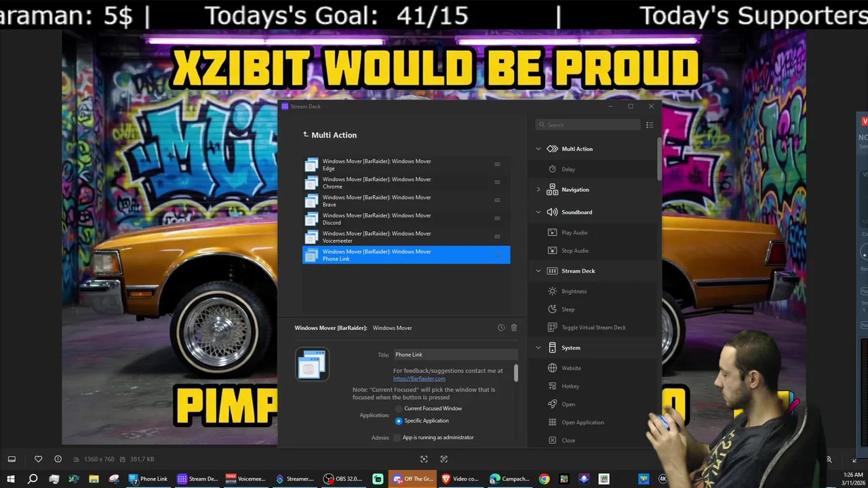Screen dimensions: 868x488
Task: Click the info icon in the image viewer bar
Action: click(58, 459)
